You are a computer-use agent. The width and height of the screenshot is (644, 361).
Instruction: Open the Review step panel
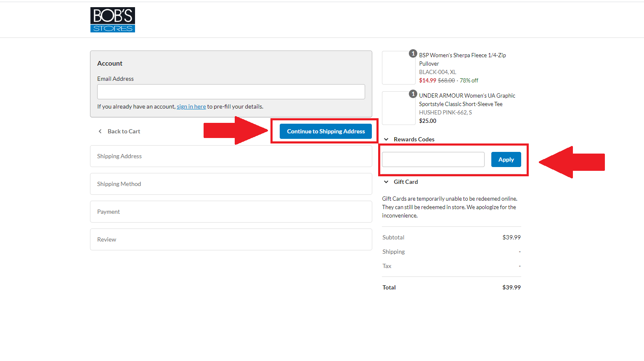tap(231, 239)
